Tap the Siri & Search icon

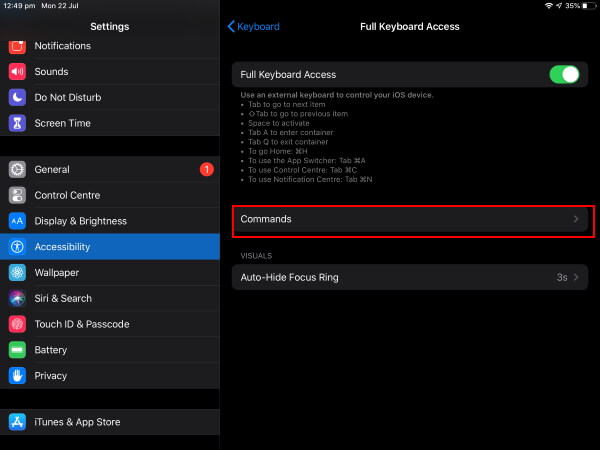point(17,298)
